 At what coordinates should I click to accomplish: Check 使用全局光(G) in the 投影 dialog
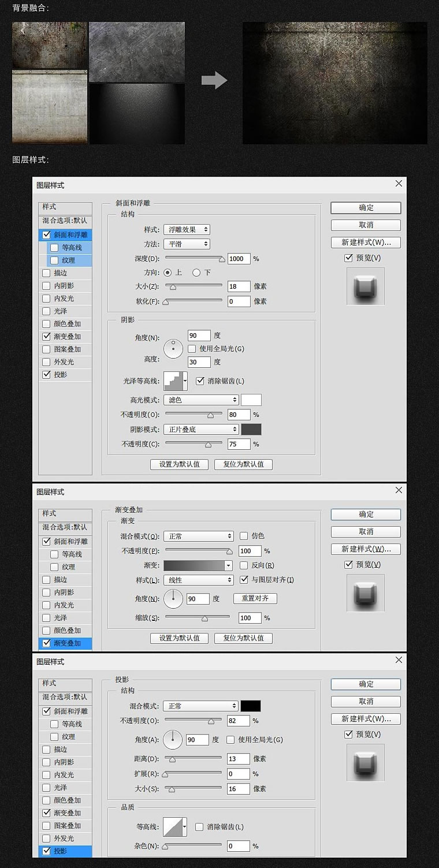(231, 739)
